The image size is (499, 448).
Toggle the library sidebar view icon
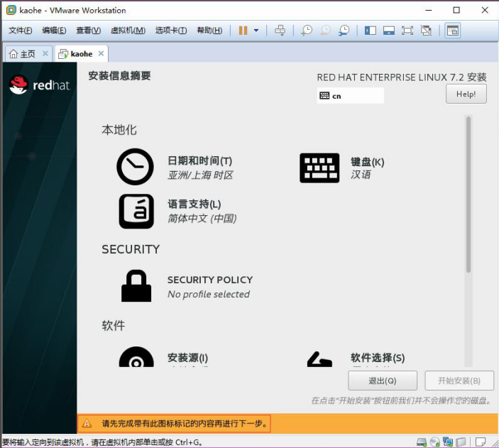(371, 31)
